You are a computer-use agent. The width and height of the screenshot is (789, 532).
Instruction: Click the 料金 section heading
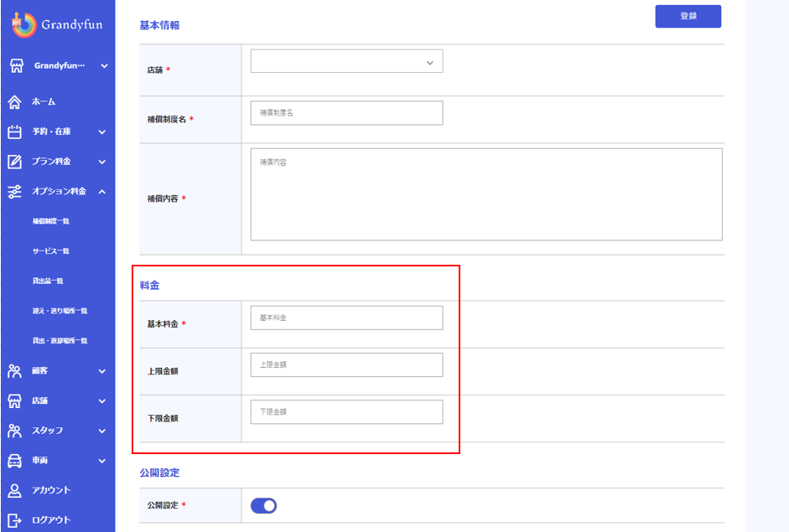149,285
